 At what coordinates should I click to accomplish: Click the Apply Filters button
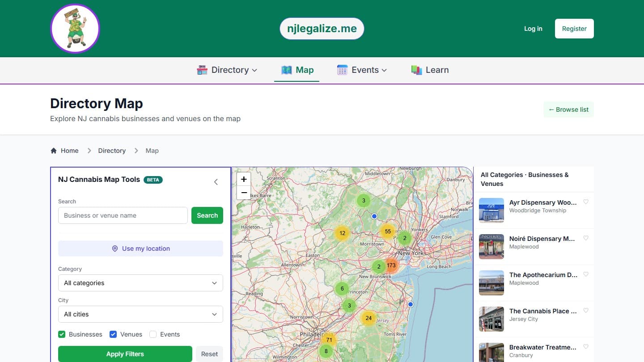click(x=125, y=354)
